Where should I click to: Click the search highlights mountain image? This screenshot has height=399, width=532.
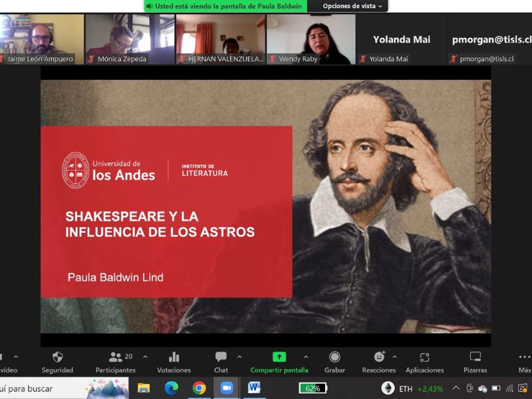pyautogui.click(x=107, y=388)
